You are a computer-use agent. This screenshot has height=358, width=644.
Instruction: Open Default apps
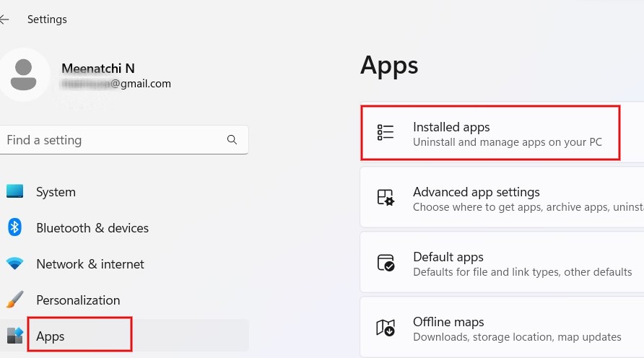point(502,262)
